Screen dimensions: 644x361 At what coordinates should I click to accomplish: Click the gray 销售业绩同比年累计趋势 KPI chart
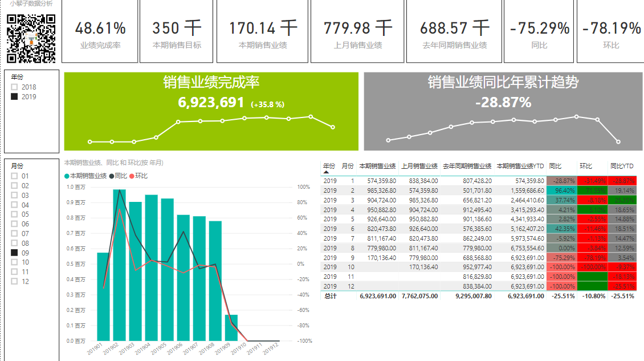503,111
